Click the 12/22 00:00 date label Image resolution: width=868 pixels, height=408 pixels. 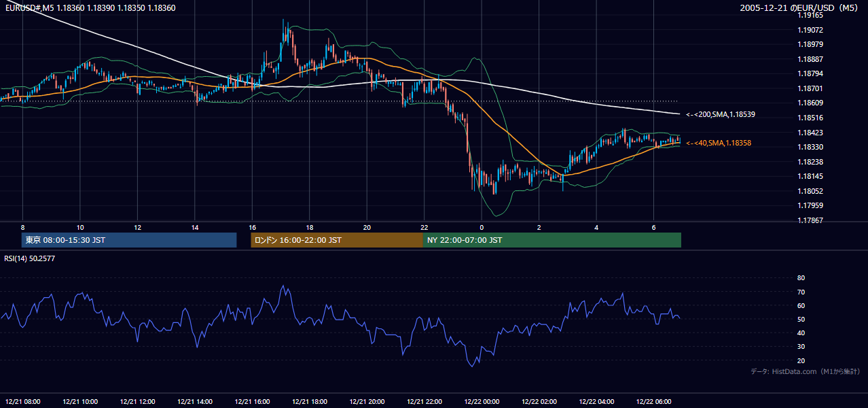click(482, 401)
